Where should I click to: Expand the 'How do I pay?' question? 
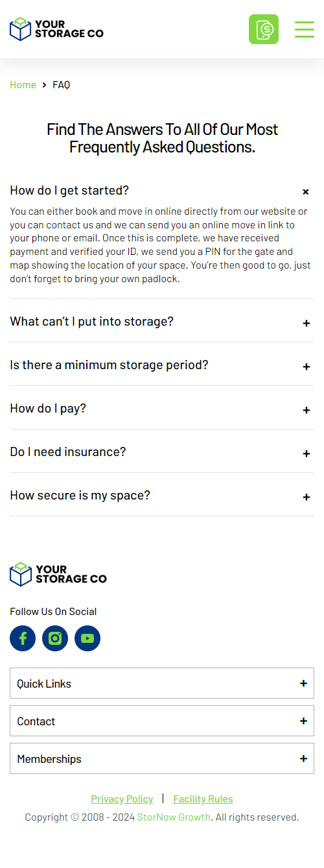coord(162,408)
